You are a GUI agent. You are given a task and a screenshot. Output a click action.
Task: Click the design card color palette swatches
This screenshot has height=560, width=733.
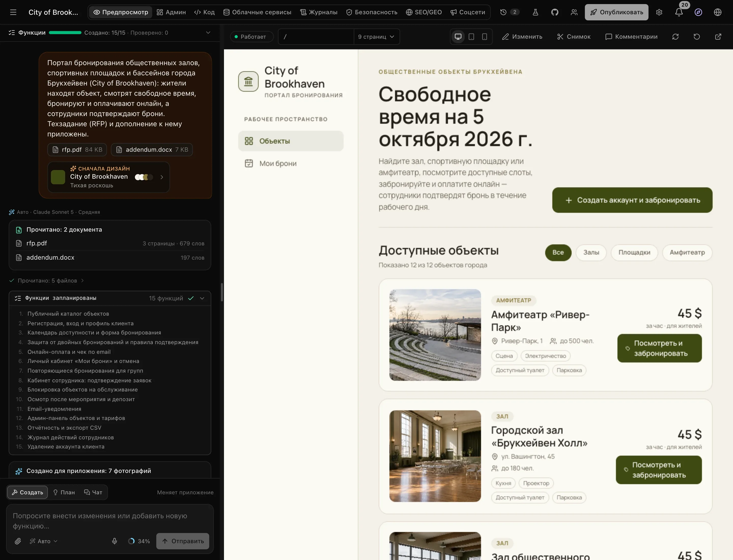click(144, 177)
